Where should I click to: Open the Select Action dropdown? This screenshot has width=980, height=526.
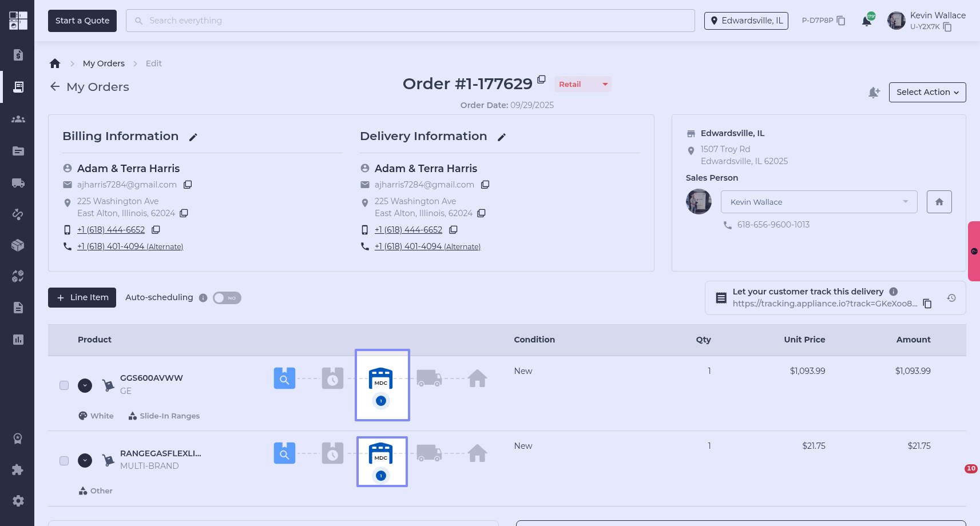pyautogui.click(x=927, y=92)
